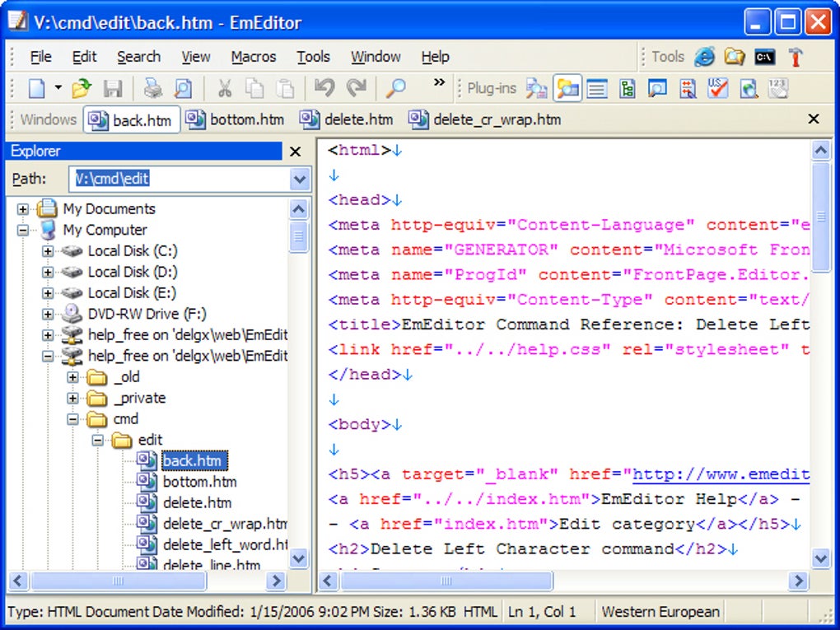840x630 pixels.
Task: Collapse My Computer tree node
Action: [22, 230]
